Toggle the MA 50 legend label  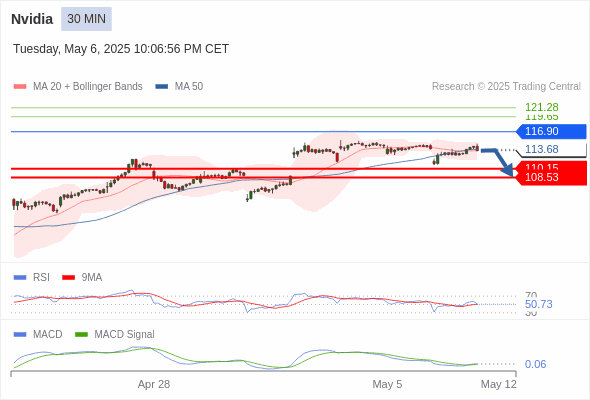pyautogui.click(x=189, y=87)
